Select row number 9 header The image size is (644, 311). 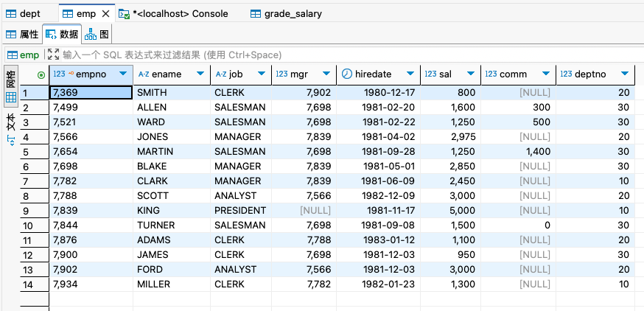pos(35,211)
